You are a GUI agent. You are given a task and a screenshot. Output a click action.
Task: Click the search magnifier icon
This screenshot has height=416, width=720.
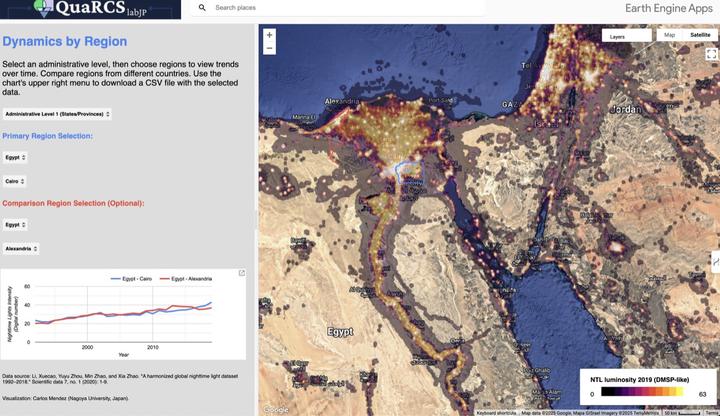coord(202,8)
